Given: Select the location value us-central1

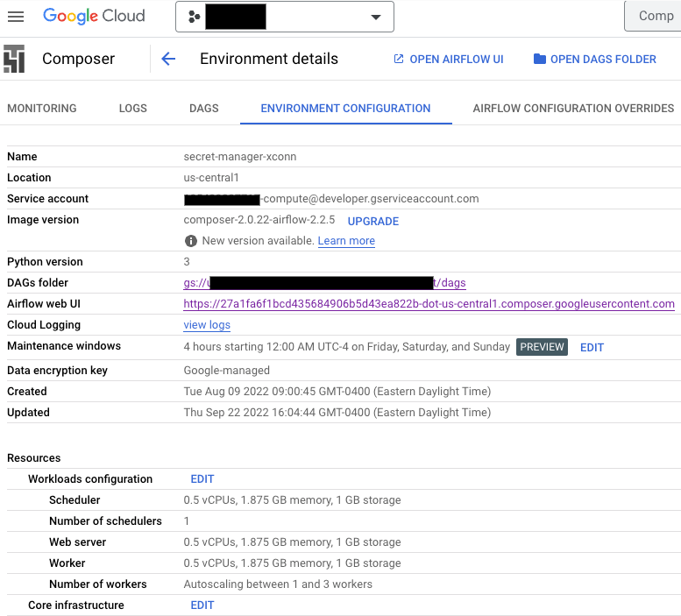Looking at the screenshot, I should 211,178.
